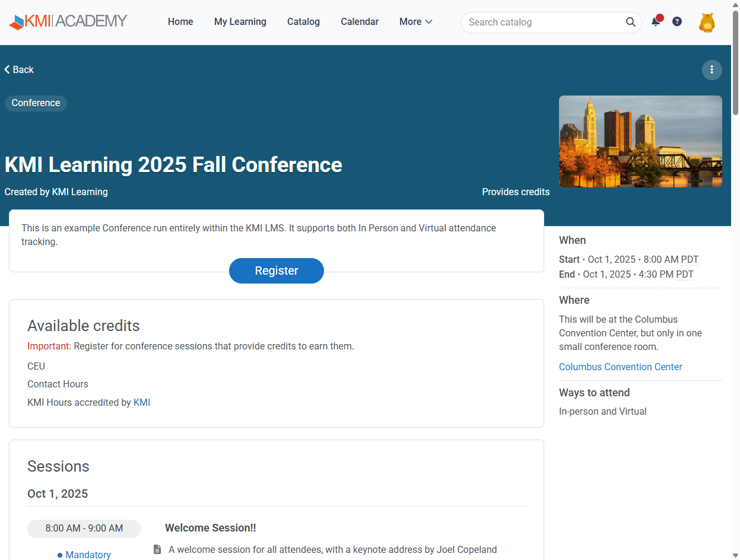Open the help question mark icon
This screenshot has height=560, width=740.
tap(677, 22)
